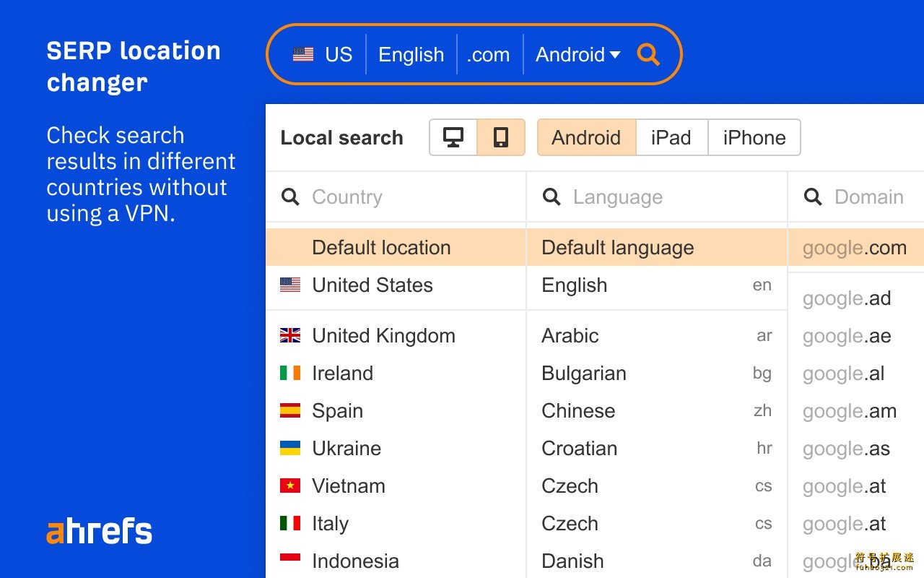This screenshot has width=924, height=578.
Task: Select English language row
Action: (x=657, y=285)
